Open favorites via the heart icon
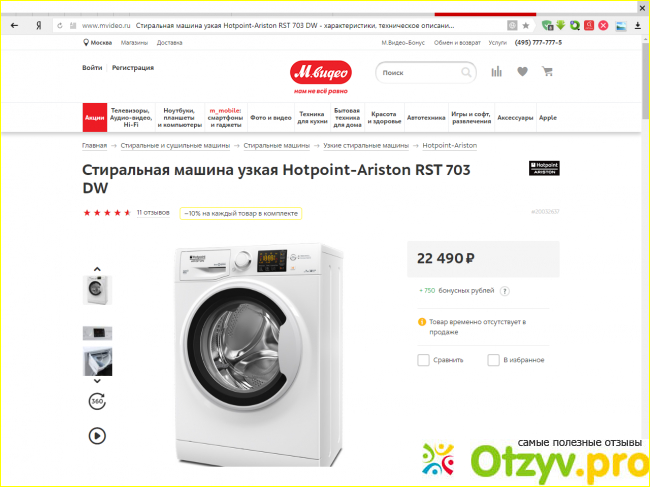Viewport: 650px width, 487px height. [x=522, y=72]
